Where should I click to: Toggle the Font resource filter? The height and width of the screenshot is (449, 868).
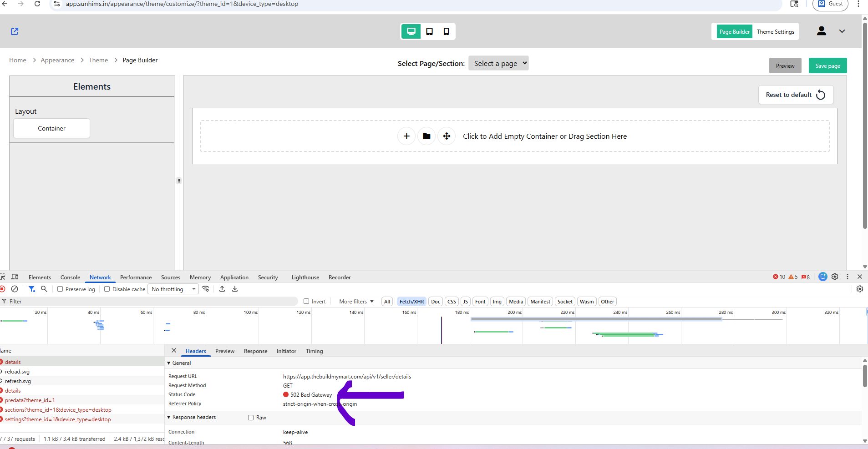[480, 302]
